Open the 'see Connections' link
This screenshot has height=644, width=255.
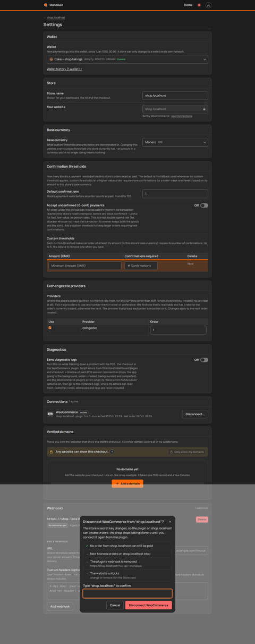(x=182, y=116)
